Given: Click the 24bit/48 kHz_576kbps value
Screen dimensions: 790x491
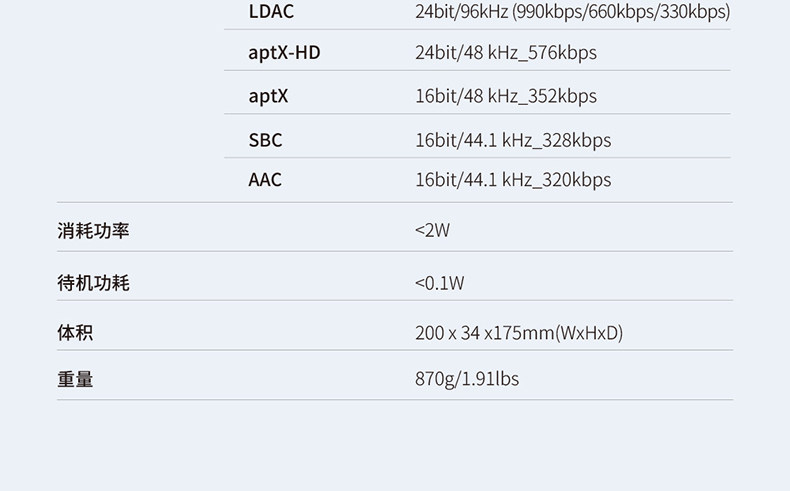Looking at the screenshot, I should pos(505,52).
